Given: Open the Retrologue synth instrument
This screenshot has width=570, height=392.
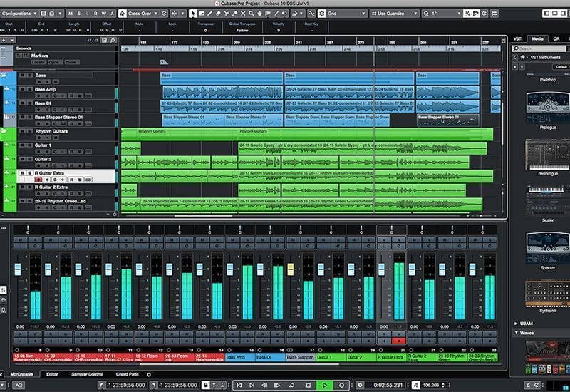Looking at the screenshot, I should click(x=547, y=153).
